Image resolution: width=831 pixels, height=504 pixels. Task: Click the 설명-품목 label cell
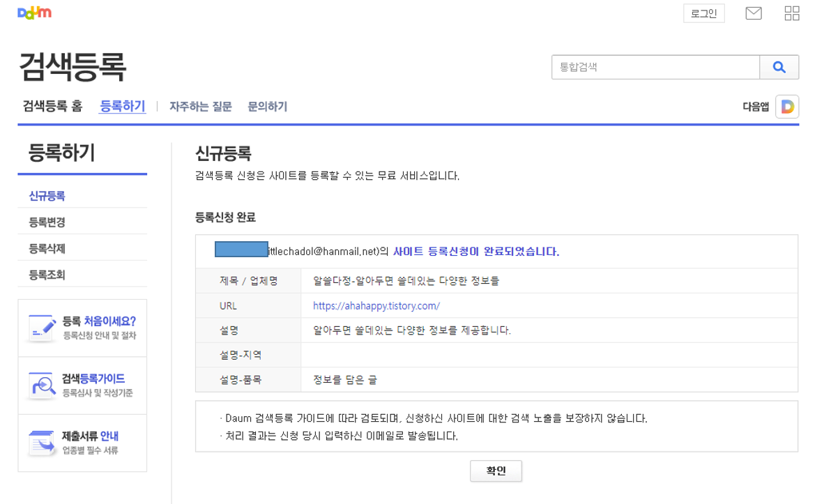click(249, 380)
